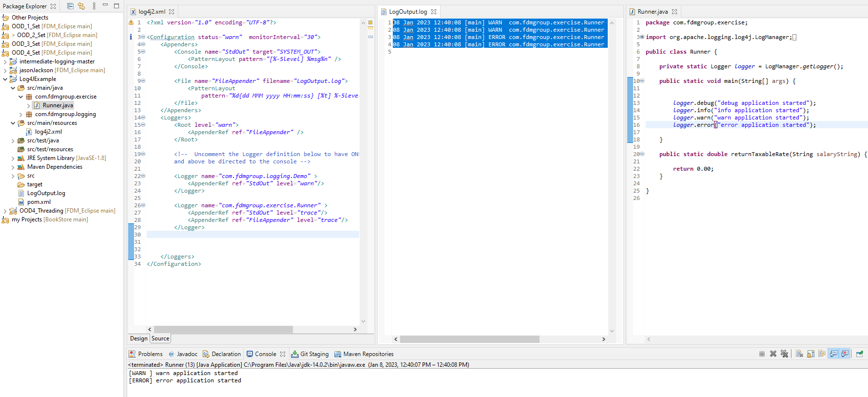Toggle Link with Editor in Package Explorer
868x397 pixels.
tap(81, 6)
